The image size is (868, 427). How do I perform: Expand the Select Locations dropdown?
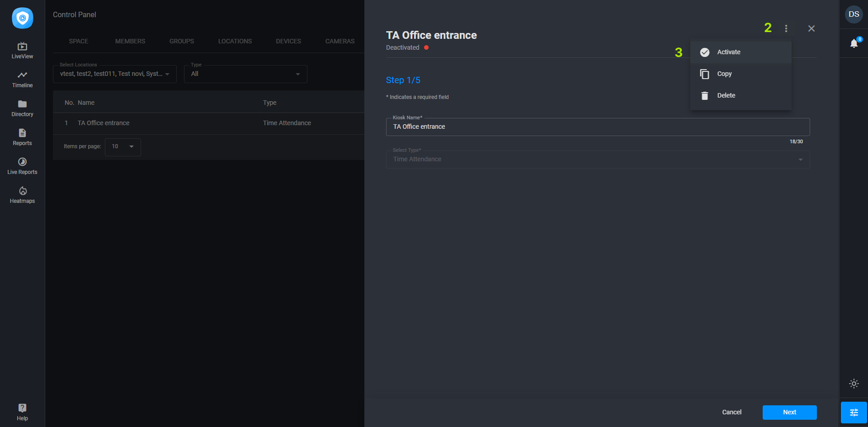point(115,74)
